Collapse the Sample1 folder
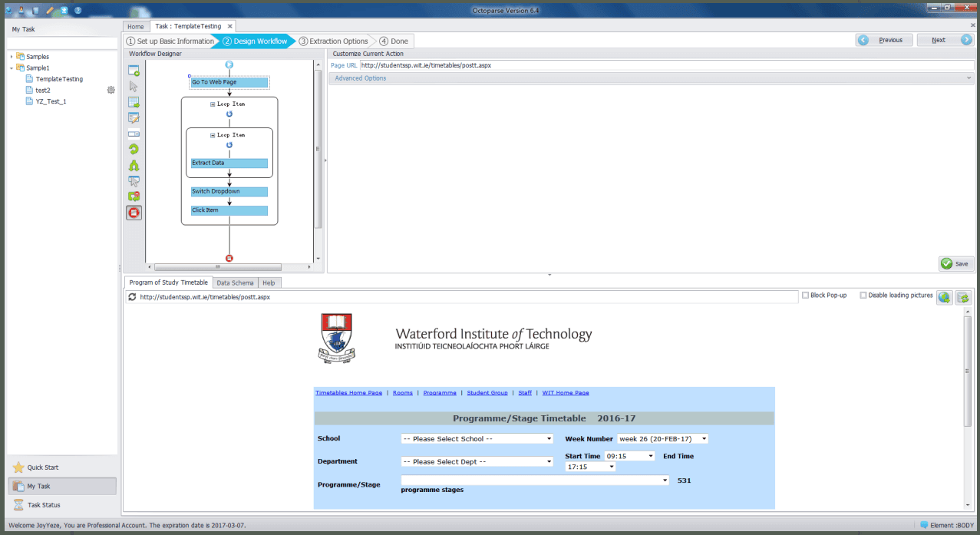 12,68
